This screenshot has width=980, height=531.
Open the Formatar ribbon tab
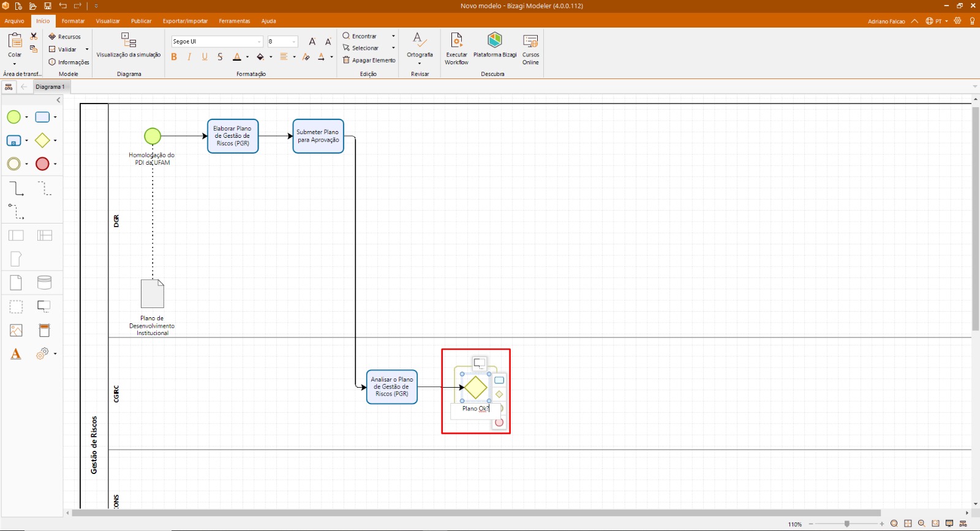pyautogui.click(x=73, y=21)
